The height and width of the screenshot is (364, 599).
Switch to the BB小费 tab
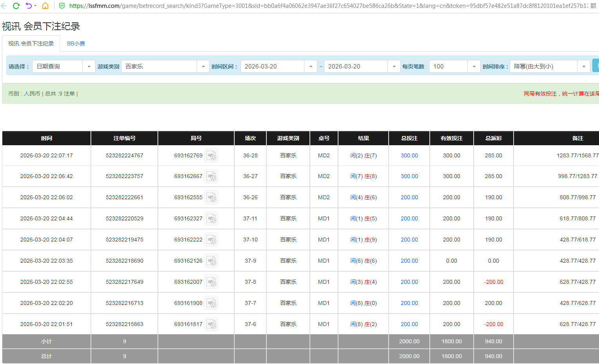76,43
